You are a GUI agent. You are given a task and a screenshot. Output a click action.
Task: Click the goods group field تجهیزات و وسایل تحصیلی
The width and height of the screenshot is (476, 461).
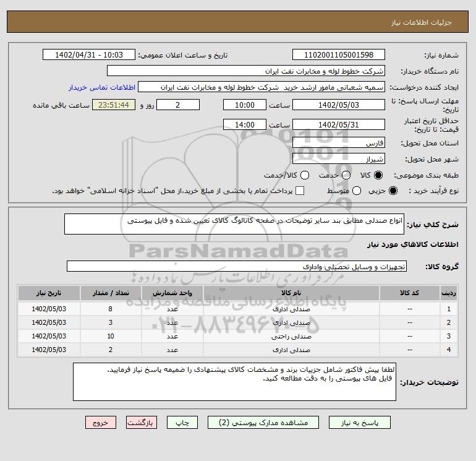pyautogui.click(x=237, y=266)
